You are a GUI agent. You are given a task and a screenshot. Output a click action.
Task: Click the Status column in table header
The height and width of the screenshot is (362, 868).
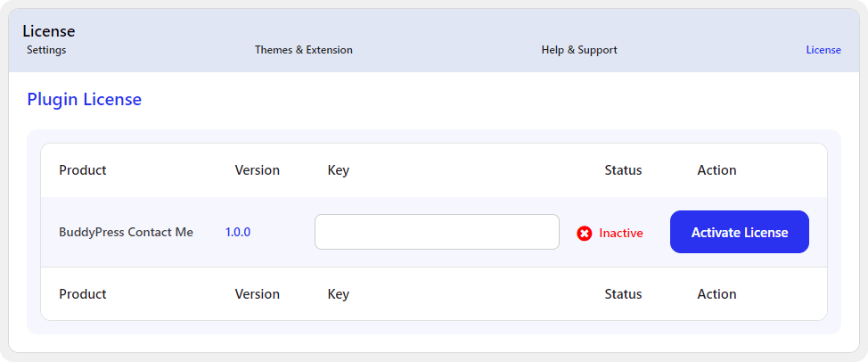point(623,170)
